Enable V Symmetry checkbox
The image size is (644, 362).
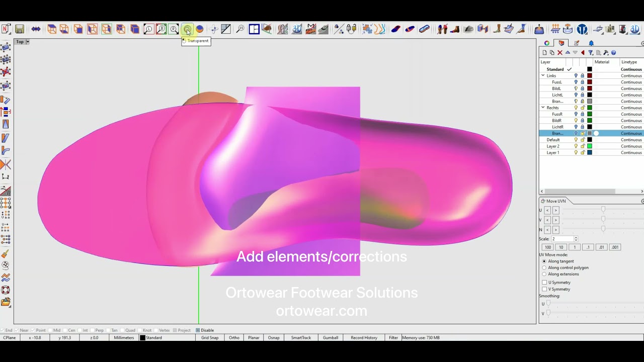[x=544, y=289]
